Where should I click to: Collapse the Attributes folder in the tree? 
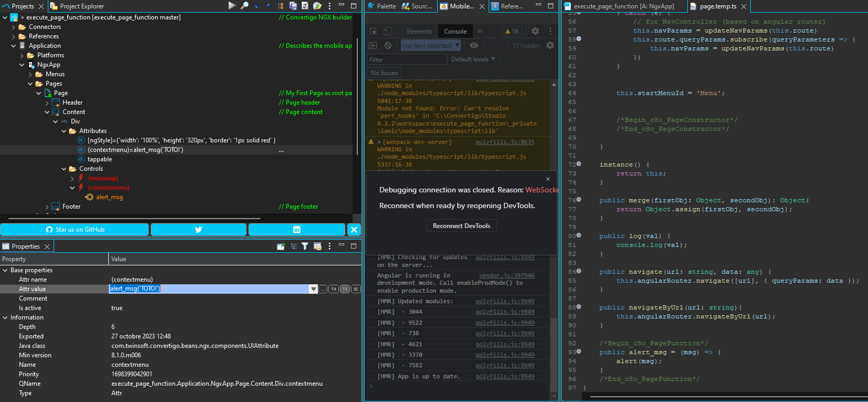tap(64, 131)
